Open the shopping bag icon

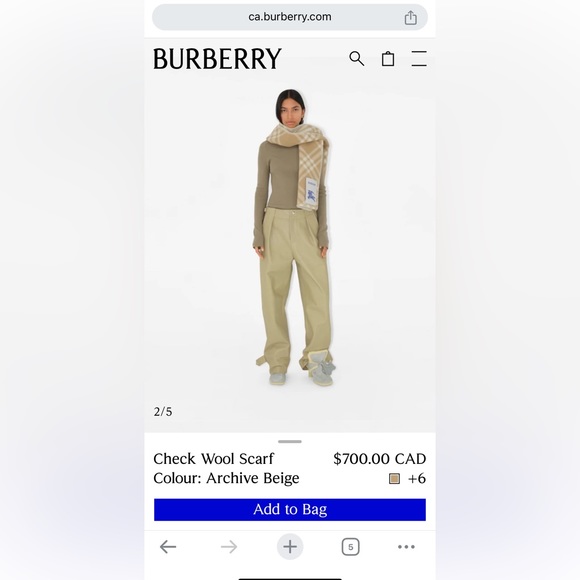[388, 58]
